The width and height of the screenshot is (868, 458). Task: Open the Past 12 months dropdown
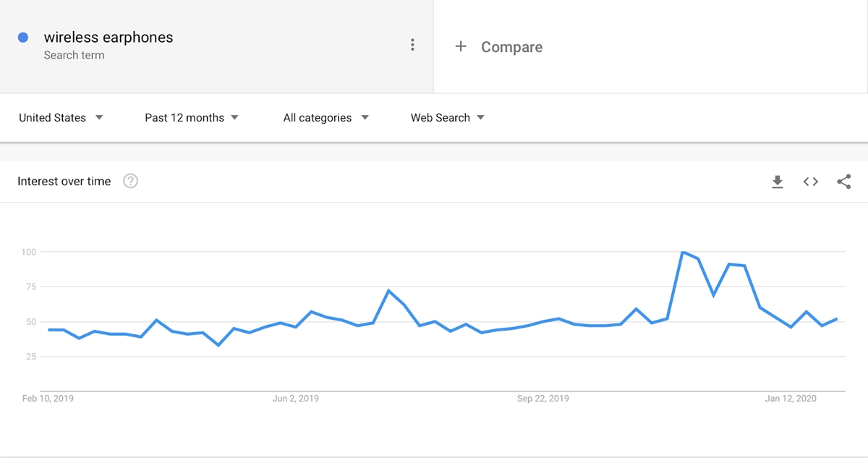click(192, 117)
